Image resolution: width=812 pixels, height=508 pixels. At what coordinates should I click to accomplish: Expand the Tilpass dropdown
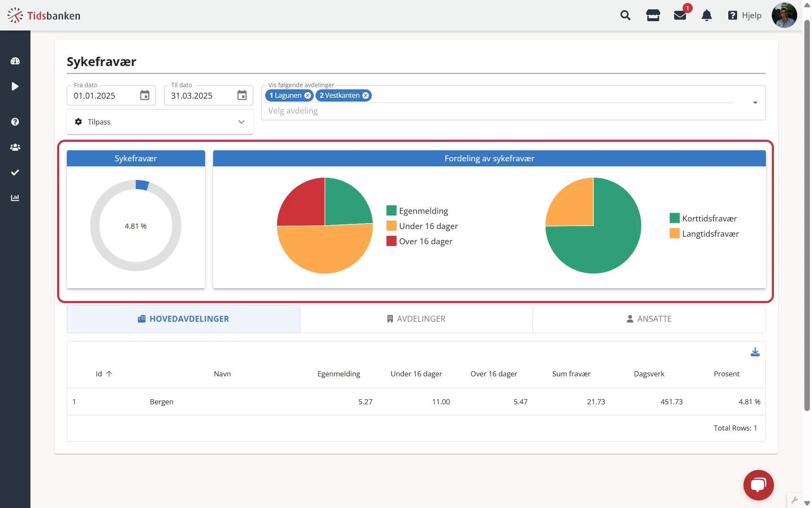[x=160, y=122]
